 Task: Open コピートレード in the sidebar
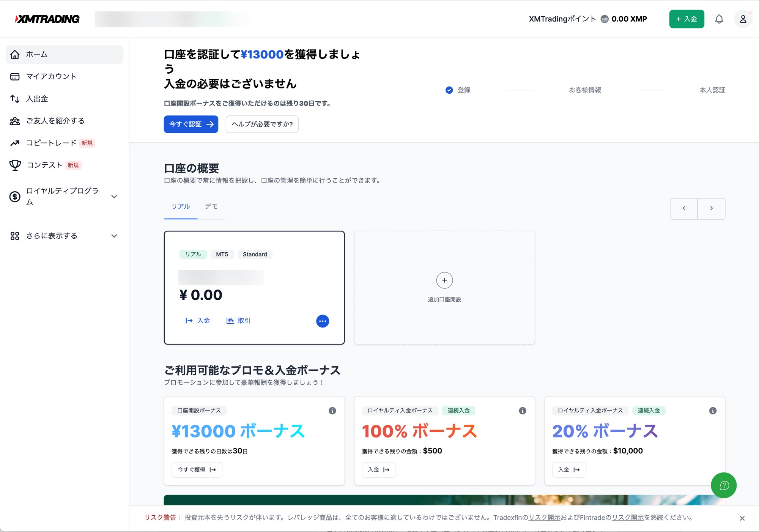(65, 143)
